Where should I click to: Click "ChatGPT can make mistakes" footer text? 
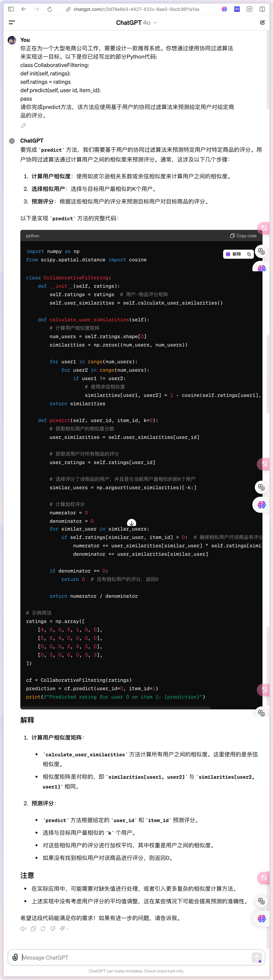tap(136, 971)
